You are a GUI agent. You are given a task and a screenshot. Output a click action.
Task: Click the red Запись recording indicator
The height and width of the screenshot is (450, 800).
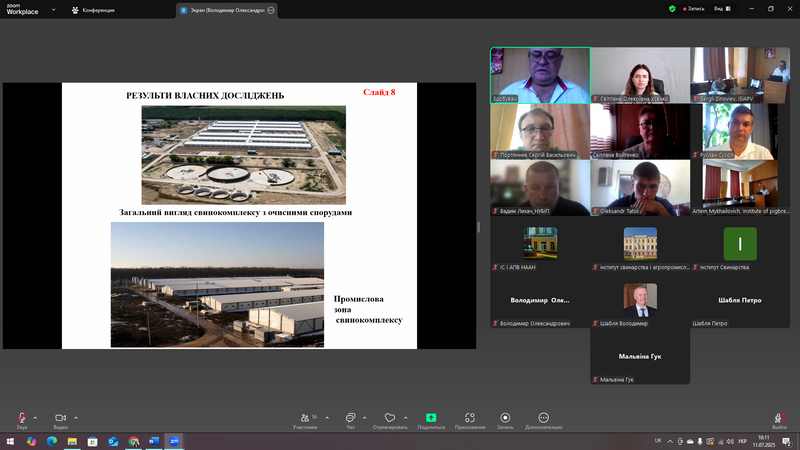(x=693, y=9)
